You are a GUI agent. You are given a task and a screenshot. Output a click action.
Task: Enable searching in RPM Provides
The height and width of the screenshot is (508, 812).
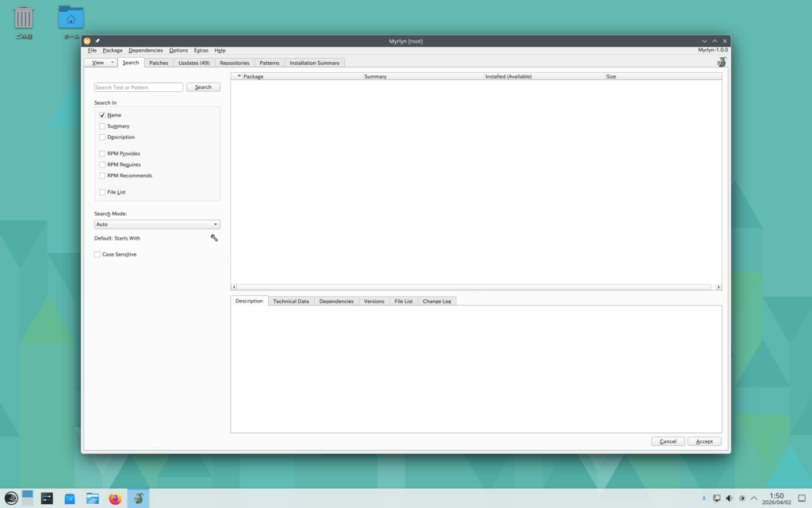(x=102, y=153)
